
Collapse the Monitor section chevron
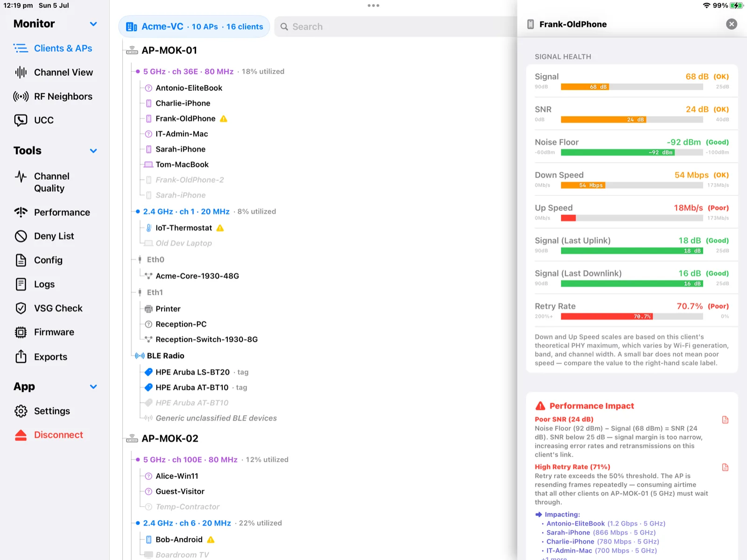pyautogui.click(x=93, y=24)
